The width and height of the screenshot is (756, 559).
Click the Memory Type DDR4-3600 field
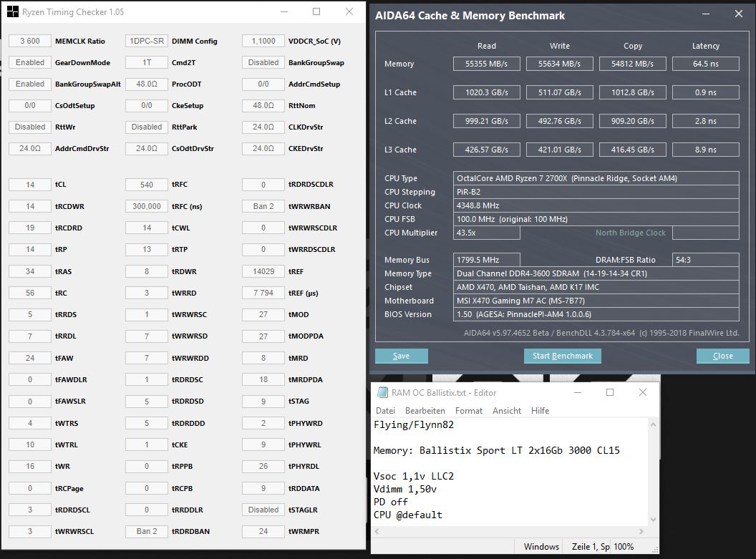tap(596, 273)
